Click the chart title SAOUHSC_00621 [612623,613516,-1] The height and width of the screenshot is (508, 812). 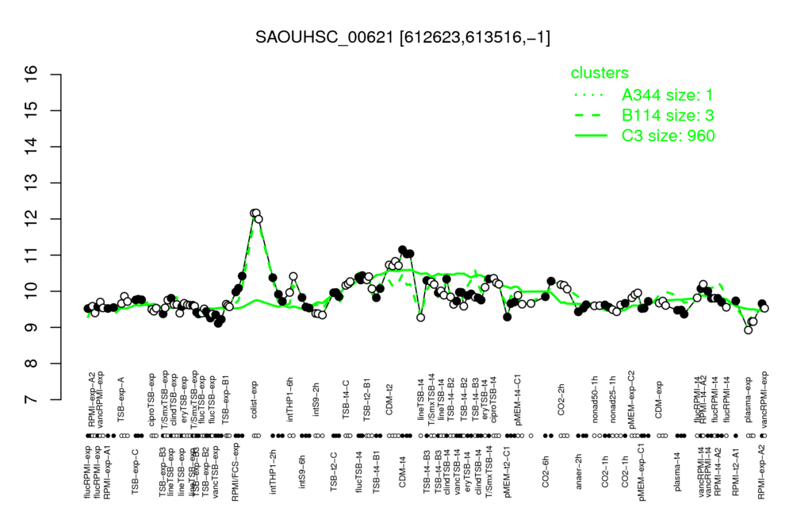[403, 37]
